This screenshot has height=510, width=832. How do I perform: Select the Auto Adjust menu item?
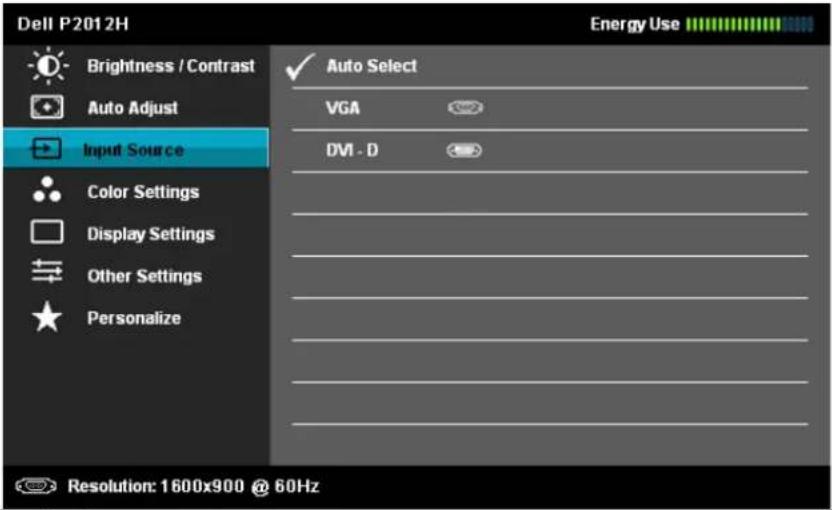click(x=136, y=108)
